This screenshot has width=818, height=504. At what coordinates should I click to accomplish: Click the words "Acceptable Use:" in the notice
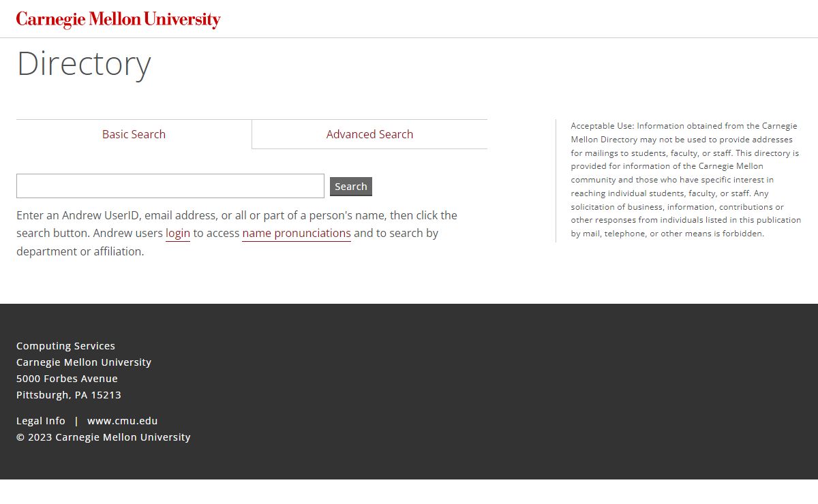click(602, 126)
